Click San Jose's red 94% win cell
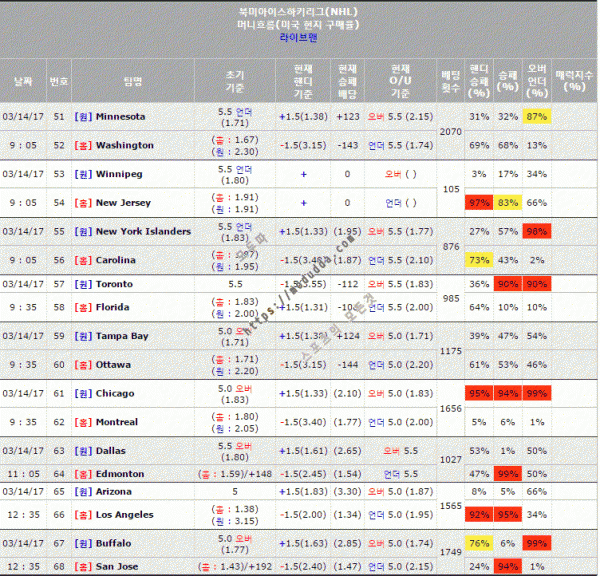Image resolution: width=600 pixels, height=576 pixels. tap(508, 566)
